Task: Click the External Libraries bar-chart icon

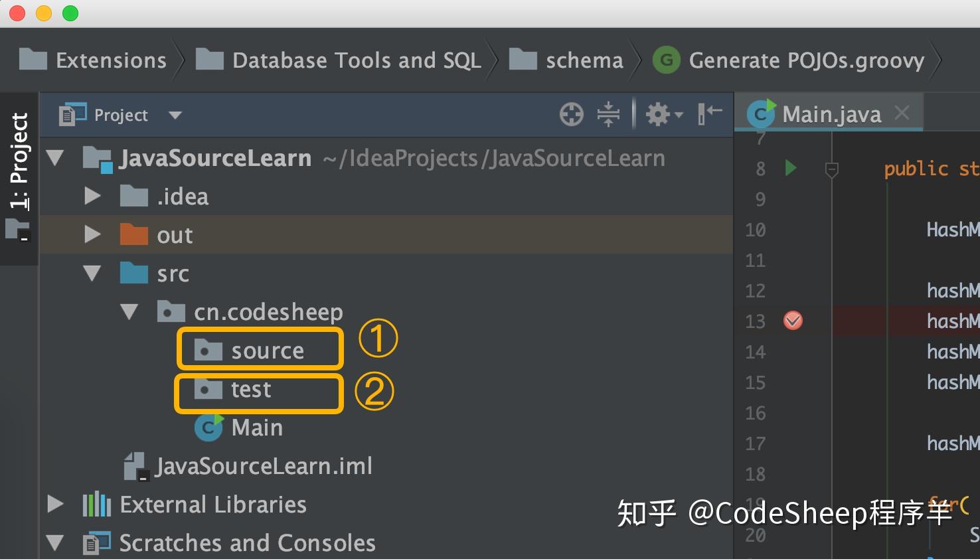Action: point(97,505)
